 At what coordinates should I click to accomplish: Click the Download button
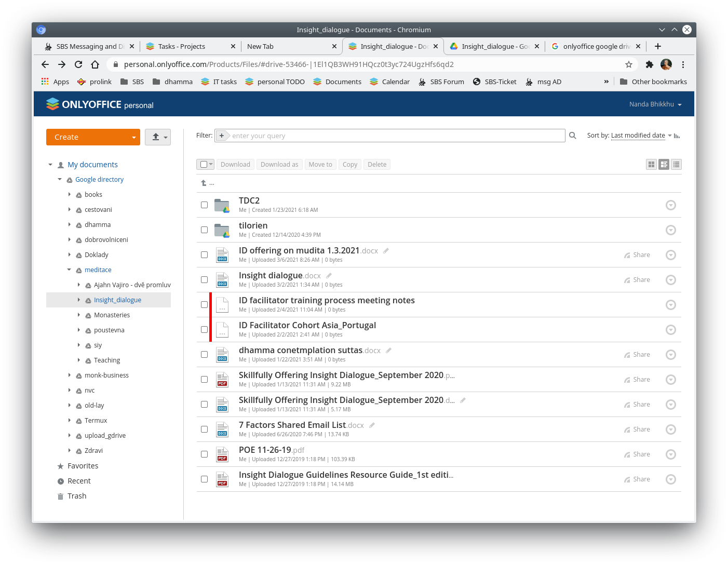[x=235, y=164]
